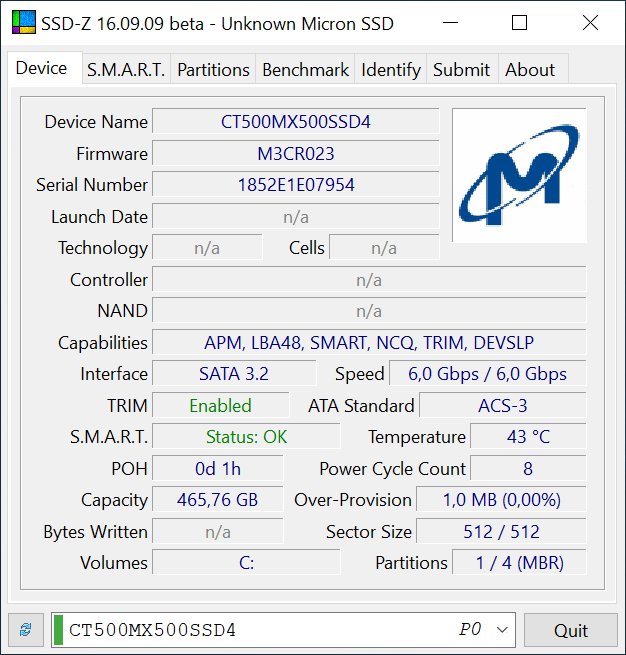Viewport: 626px width, 655px height.
Task: Click the Firmware value M3CR023
Action: coord(296,153)
